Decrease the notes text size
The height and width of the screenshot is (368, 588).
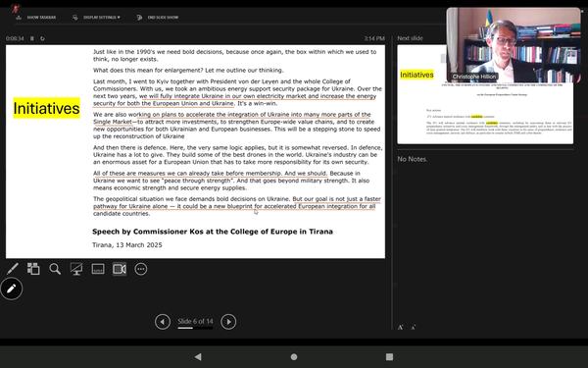pos(413,328)
